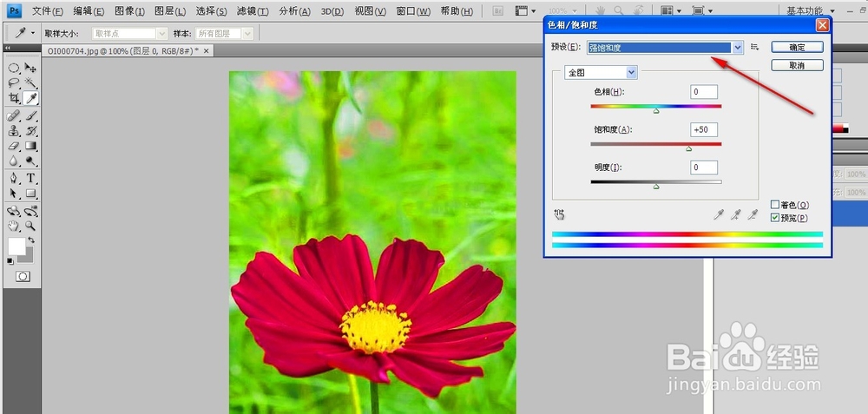
Task: Open the 图层 menu
Action: pos(170,11)
